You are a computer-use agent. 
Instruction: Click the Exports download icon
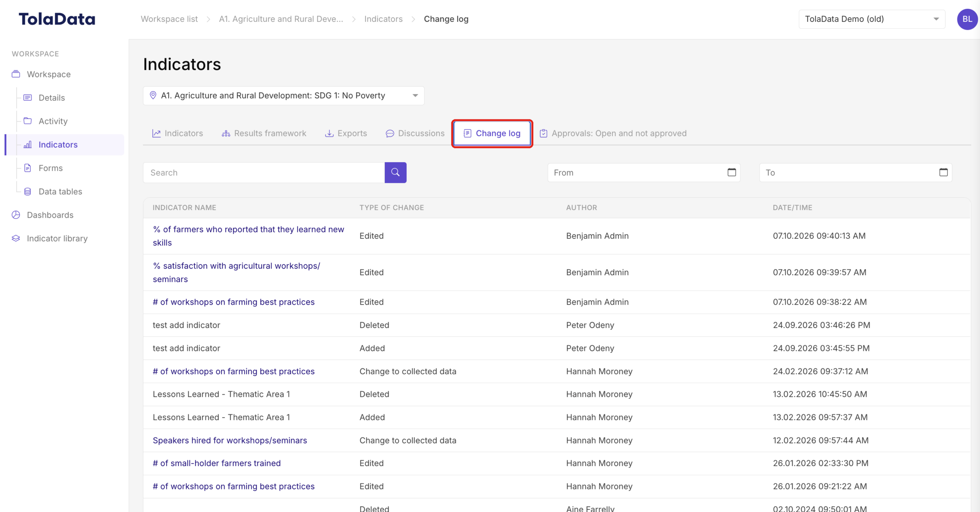coord(329,134)
